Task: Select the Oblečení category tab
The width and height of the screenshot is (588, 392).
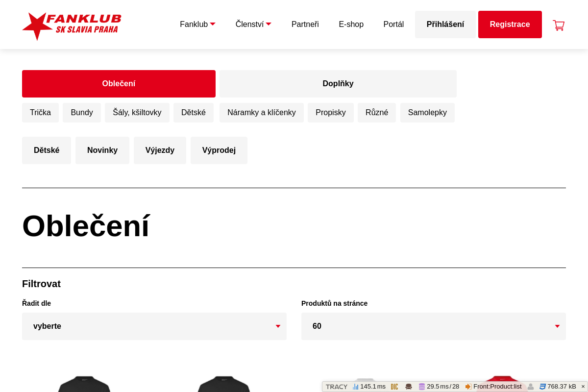Action: point(119,84)
